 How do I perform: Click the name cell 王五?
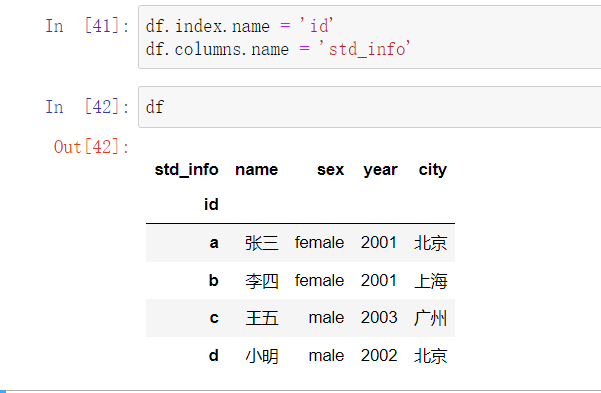(262, 318)
